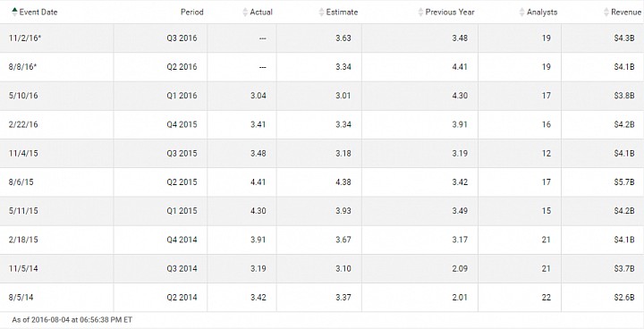The width and height of the screenshot is (644, 329).
Task: Click the Q3 2015 period cell
Action: pyautogui.click(x=160, y=153)
